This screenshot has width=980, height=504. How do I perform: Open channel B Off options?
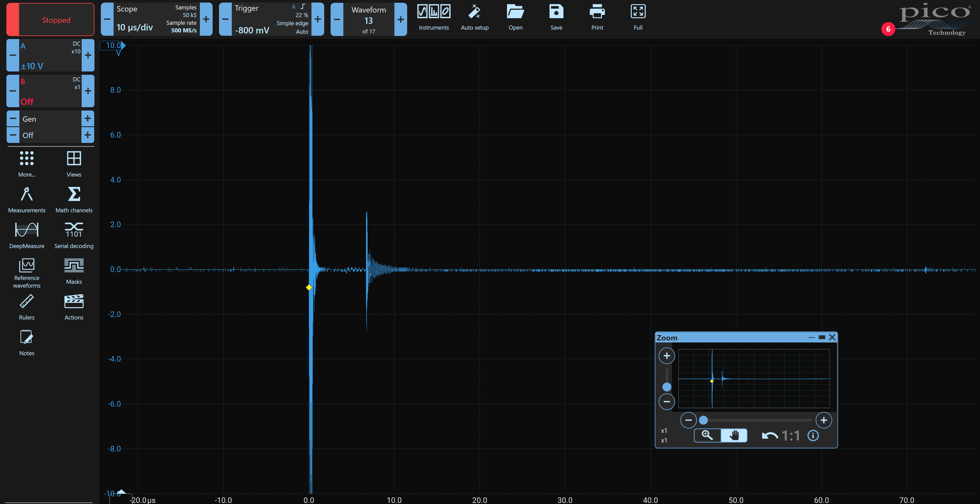pos(50,91)
